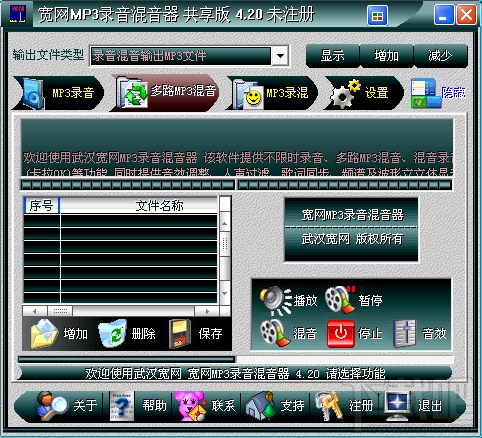This screenshot has width=482, height=438.
Task: Click the 增加 open-folder icon under file list
Action: 44,333
